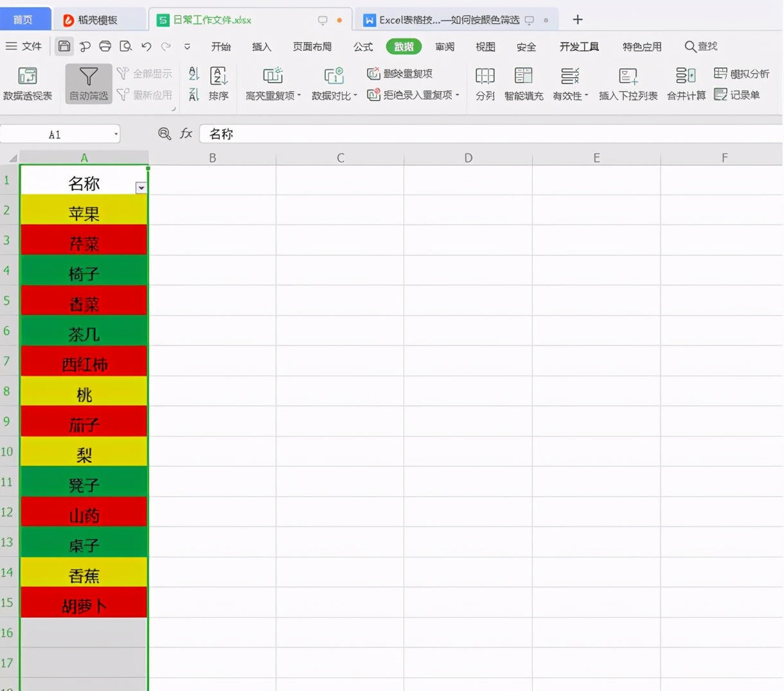Switch to the 特色应用 ribbon tab
The width and height of the screenshot is (784, 691).
(642, 46)
